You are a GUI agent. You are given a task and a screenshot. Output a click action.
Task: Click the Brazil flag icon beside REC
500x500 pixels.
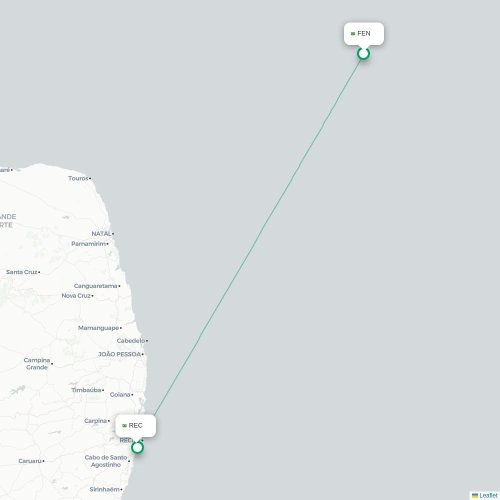pos(125,426)
